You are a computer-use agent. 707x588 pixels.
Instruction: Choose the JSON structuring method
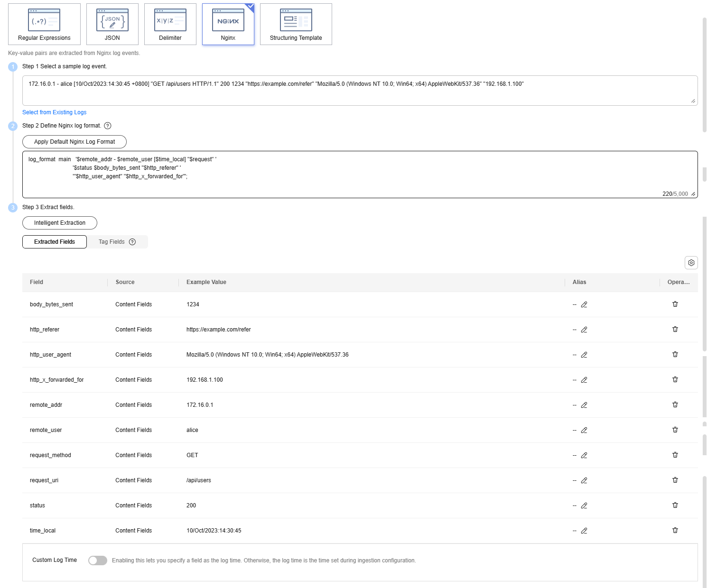112,24
